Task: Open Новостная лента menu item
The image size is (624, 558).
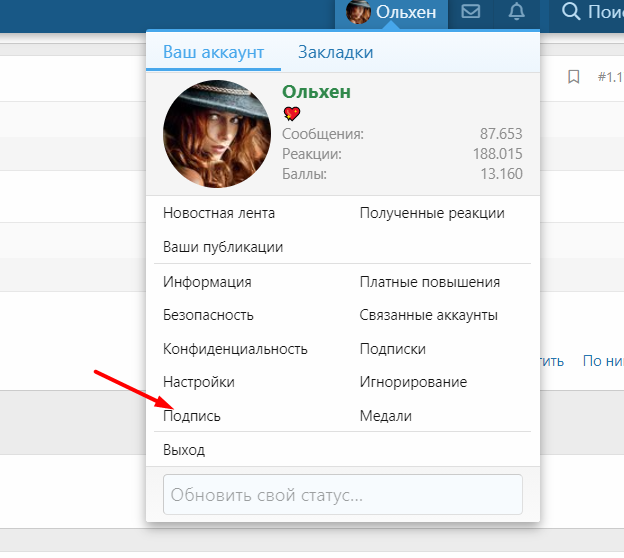Action: (x=219, y=213)
